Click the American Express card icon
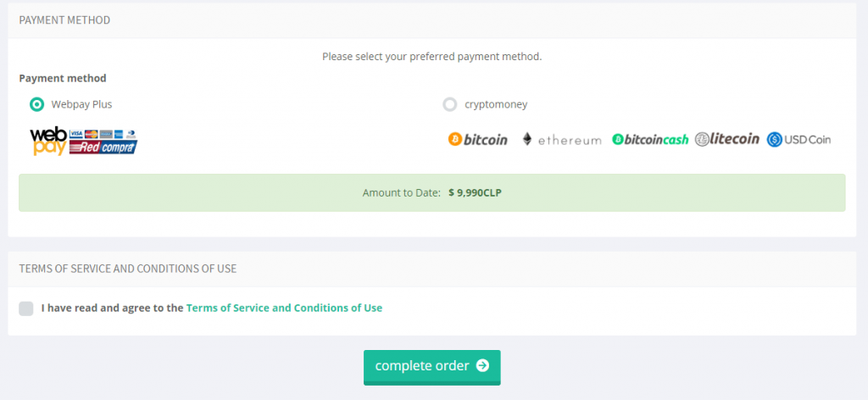Screen dimensions: 868x400 (x=119, y=134)
